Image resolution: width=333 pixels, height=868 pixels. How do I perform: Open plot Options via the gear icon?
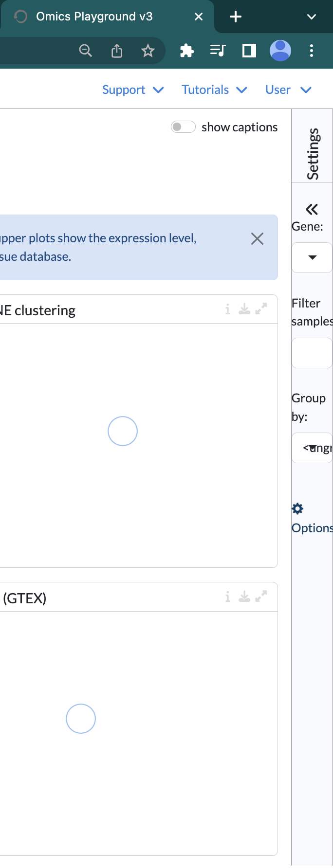297,508
